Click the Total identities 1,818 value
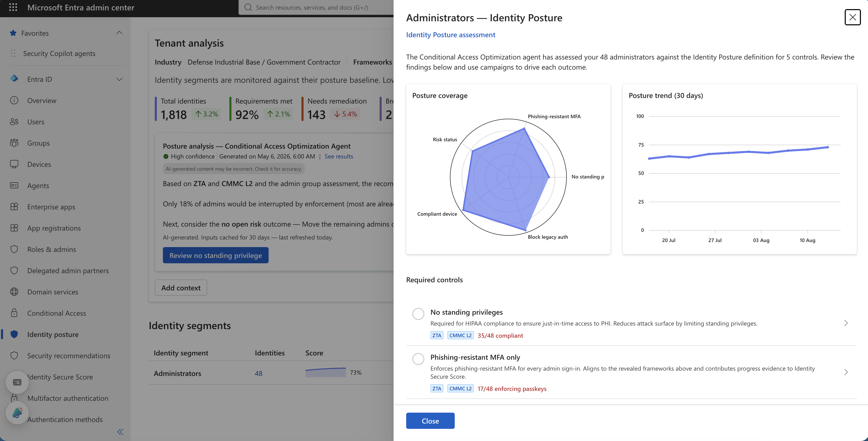The image size is (868, 441). tap(173, 115)
